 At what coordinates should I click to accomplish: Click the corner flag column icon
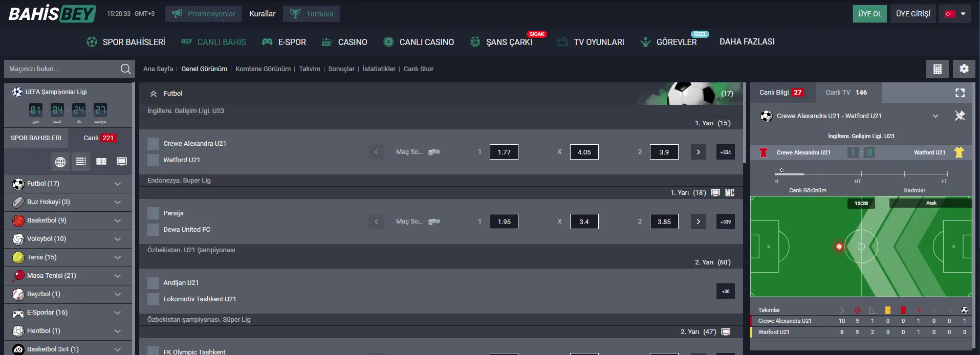(x=873, y=310)
